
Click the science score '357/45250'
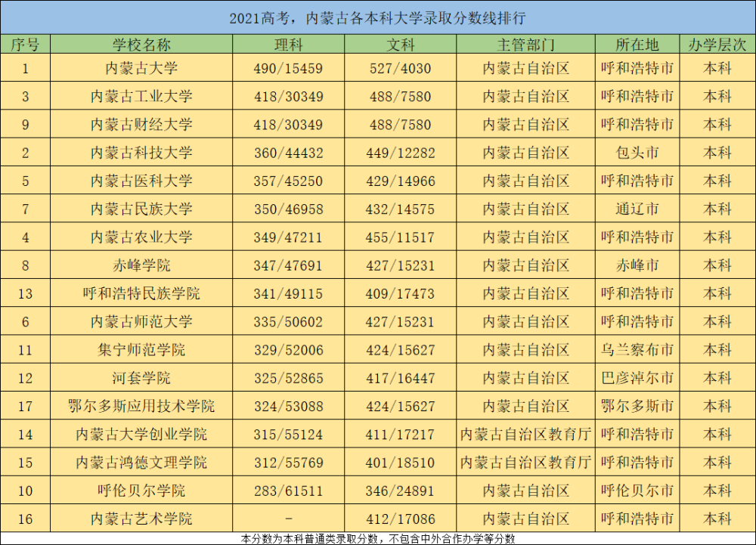point(288,181)
